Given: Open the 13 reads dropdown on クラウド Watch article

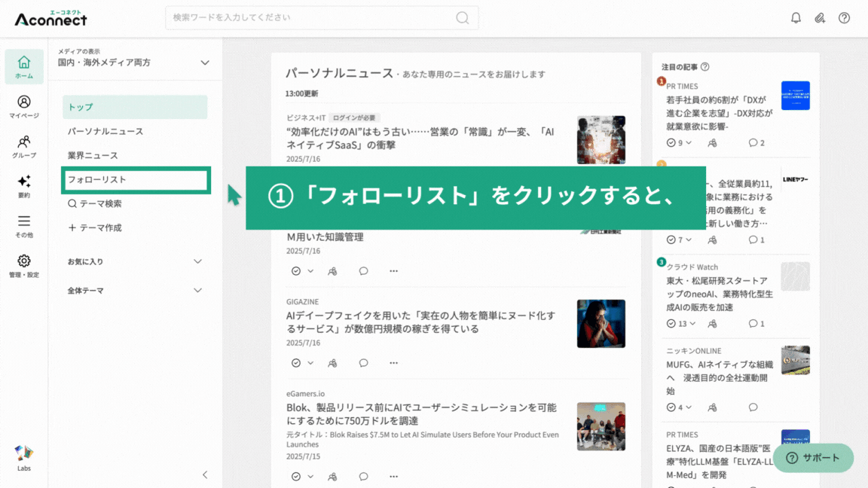Looking at the screenshot, I should [x=692, y=324].
